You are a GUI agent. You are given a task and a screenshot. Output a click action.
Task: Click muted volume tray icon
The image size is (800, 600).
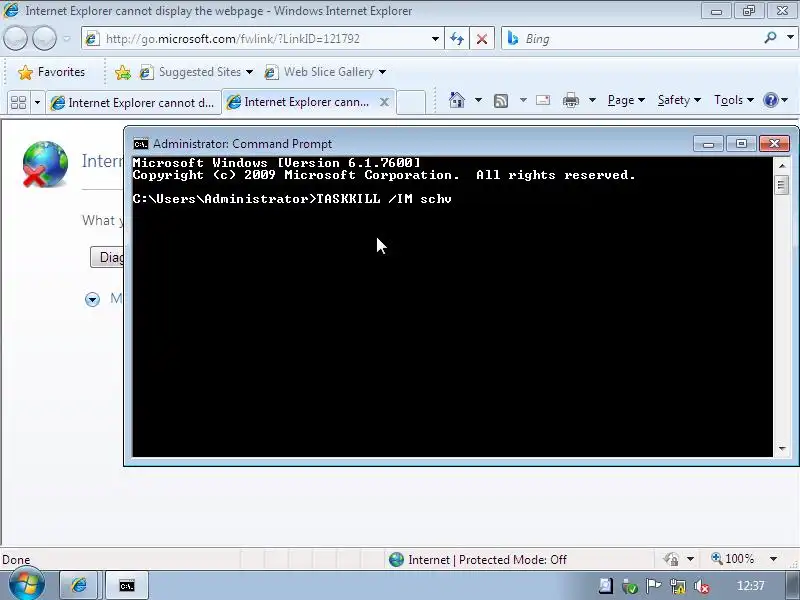point(702,586)
